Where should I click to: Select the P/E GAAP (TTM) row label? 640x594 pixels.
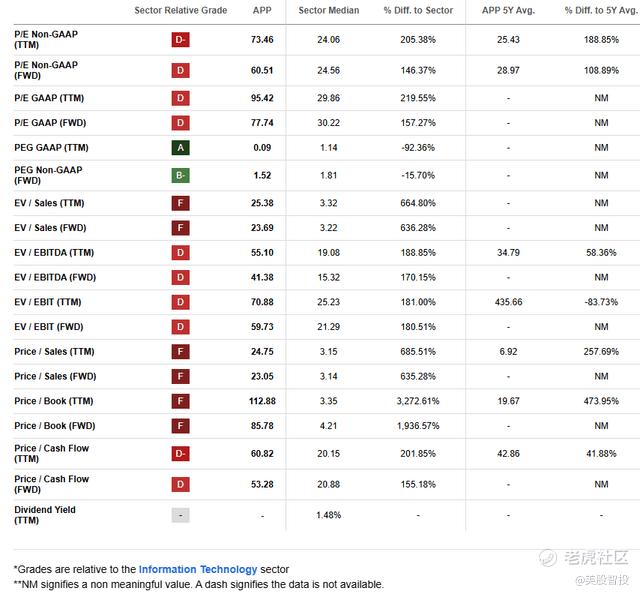click(x=49, y=98)
